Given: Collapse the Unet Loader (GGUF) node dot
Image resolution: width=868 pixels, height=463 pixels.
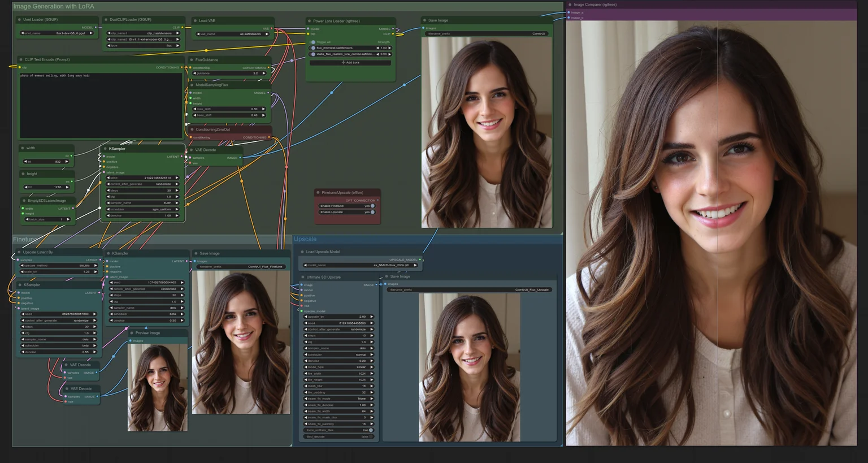Looking at the screenshot, I should pos(19,20).
